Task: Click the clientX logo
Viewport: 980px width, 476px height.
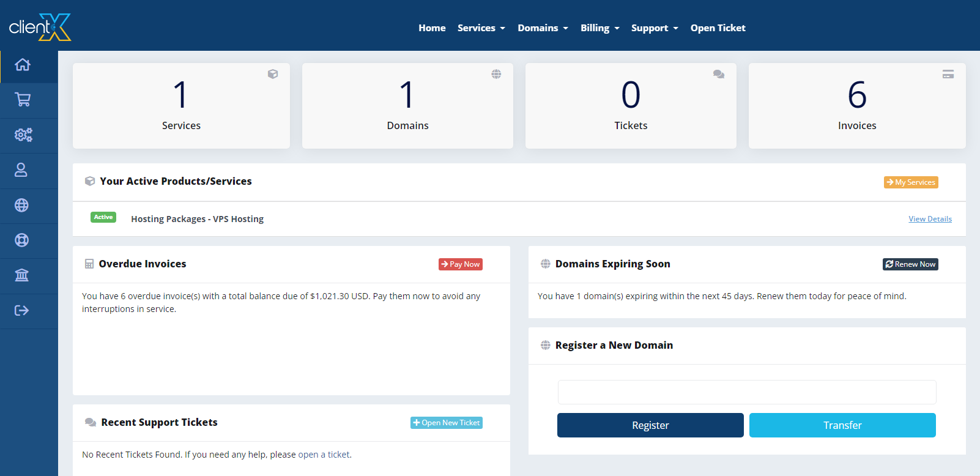Action: pyautogui.click(x=40, y=27)
